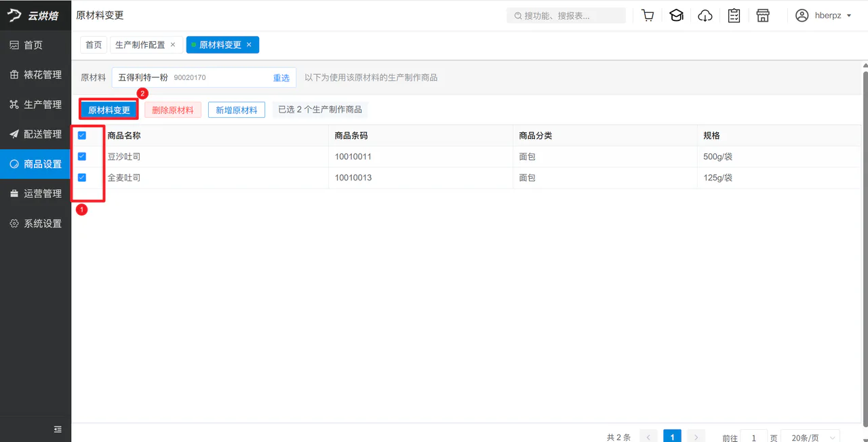Screen dimensions: 868x442
Task: Click the 原材料变更 blue button
Action: tap(109, 110)
